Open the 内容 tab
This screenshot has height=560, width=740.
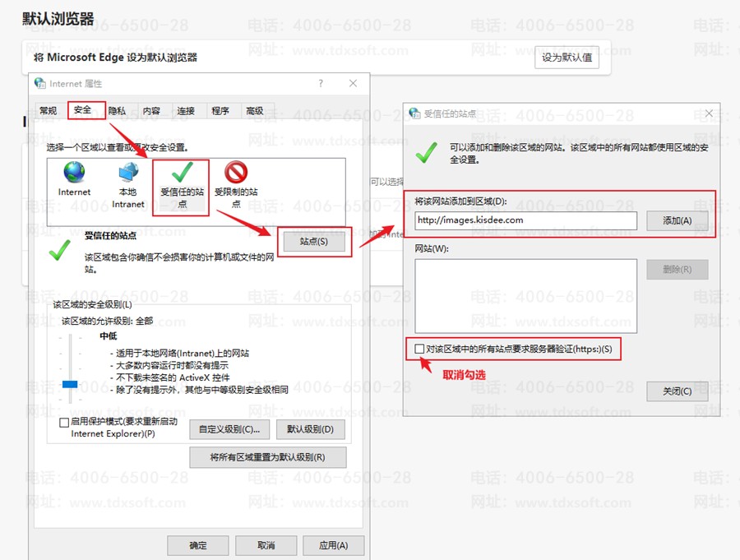(151, 110)
